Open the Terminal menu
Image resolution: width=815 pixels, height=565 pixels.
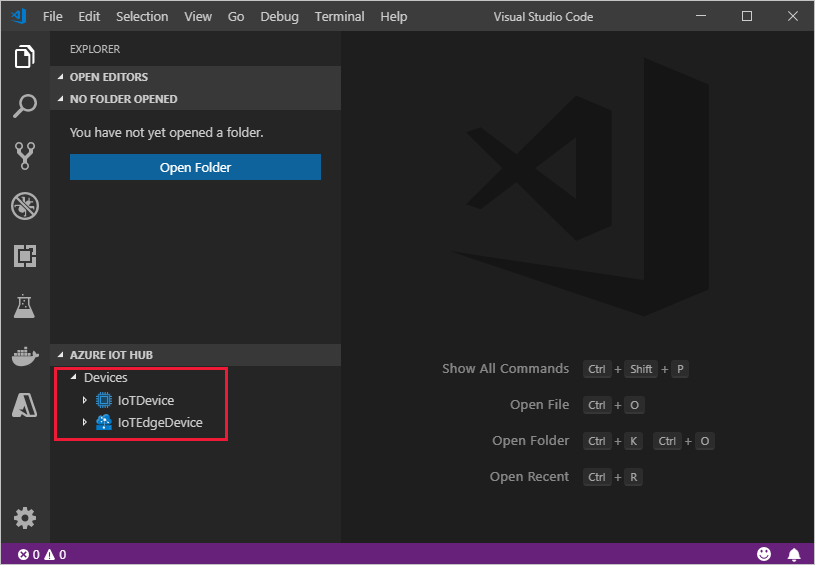pos(339,17)
